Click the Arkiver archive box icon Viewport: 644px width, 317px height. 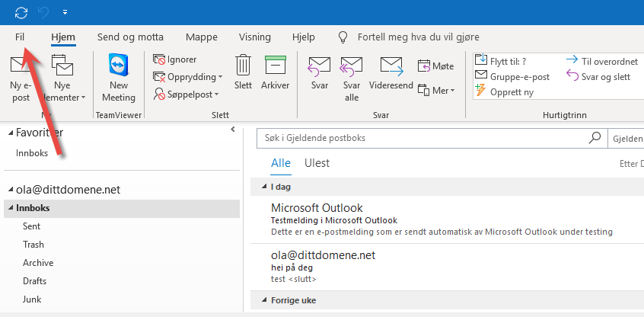[x=275, y=65]
